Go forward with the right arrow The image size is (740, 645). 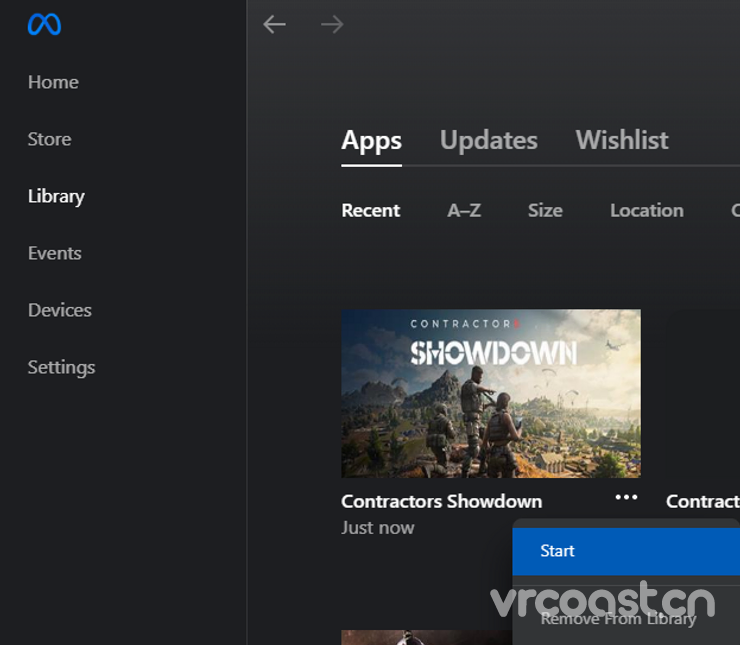tap(332, 24)
